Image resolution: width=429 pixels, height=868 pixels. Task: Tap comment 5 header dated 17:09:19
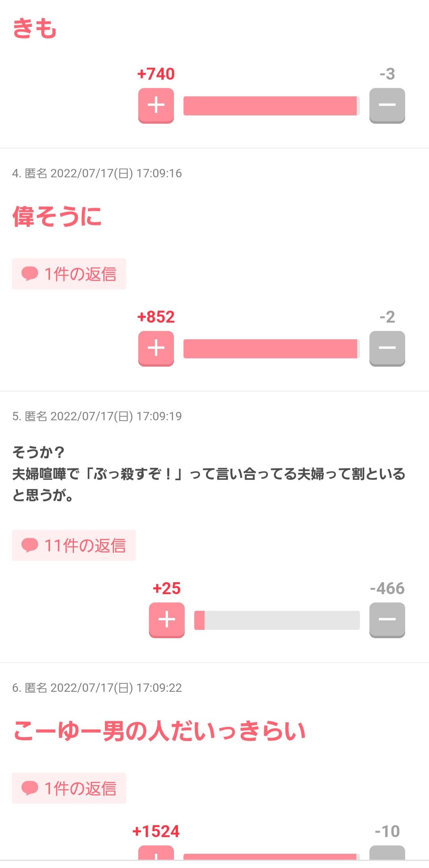pos(97,416)
